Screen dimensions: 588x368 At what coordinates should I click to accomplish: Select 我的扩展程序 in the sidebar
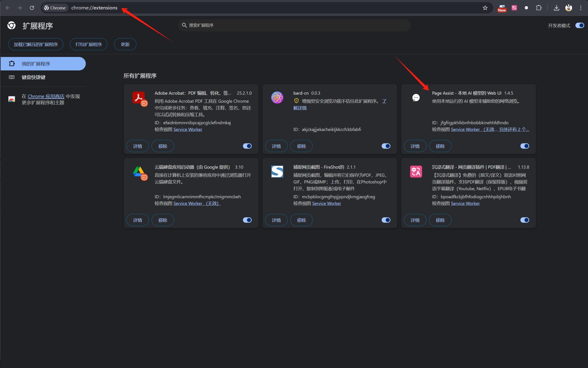(x=43, y=64)
